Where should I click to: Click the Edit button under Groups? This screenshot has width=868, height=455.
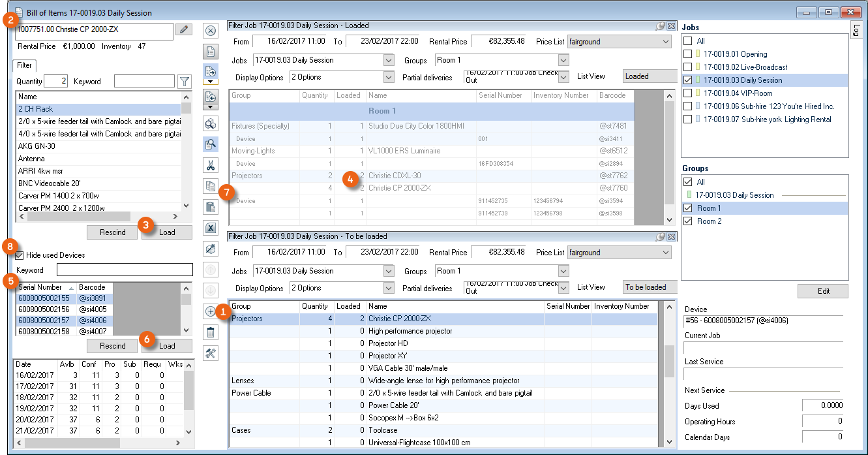click(x=823, y=291)
